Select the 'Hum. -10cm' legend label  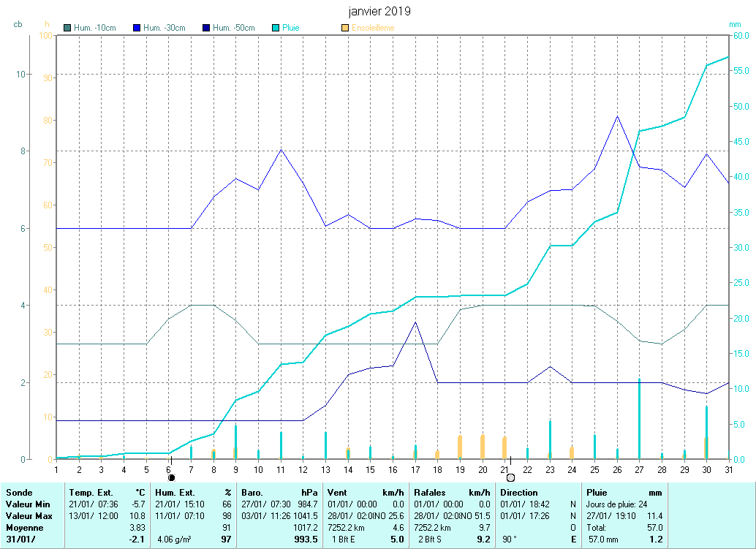pyautogui.click(x=95, y=29)
